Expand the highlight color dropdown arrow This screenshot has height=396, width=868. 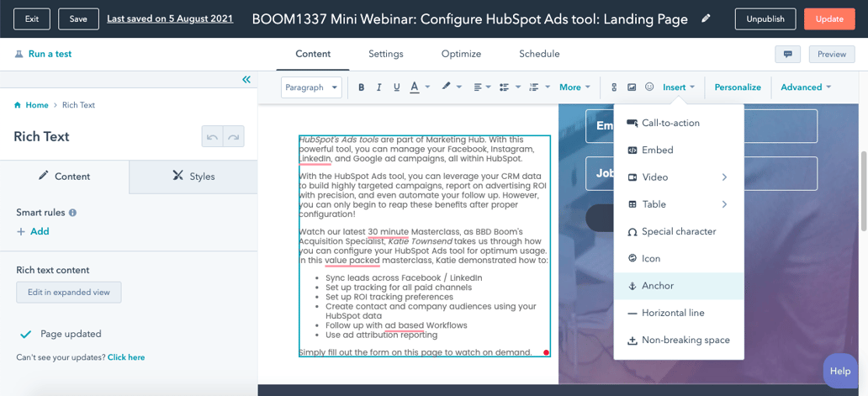(x=459, y=87)
